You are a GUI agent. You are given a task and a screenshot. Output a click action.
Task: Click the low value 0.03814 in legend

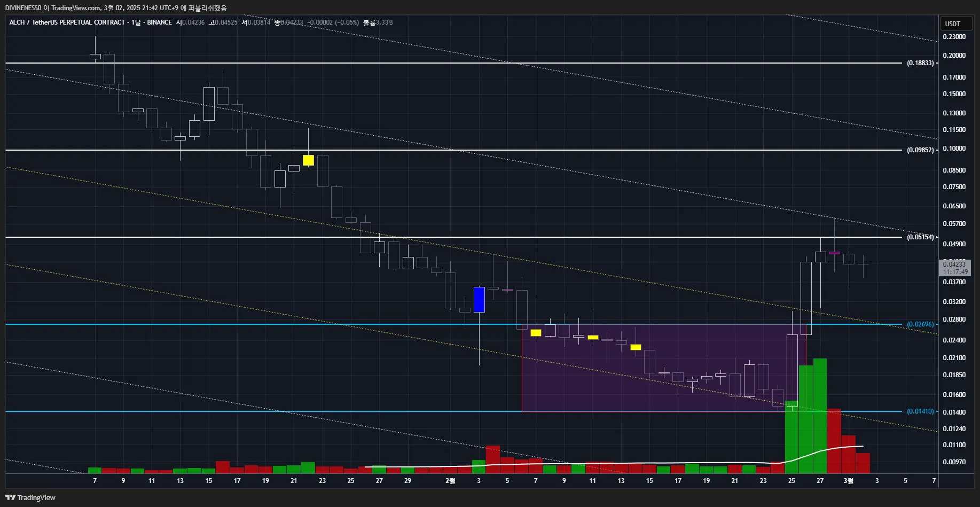(258, 22)
